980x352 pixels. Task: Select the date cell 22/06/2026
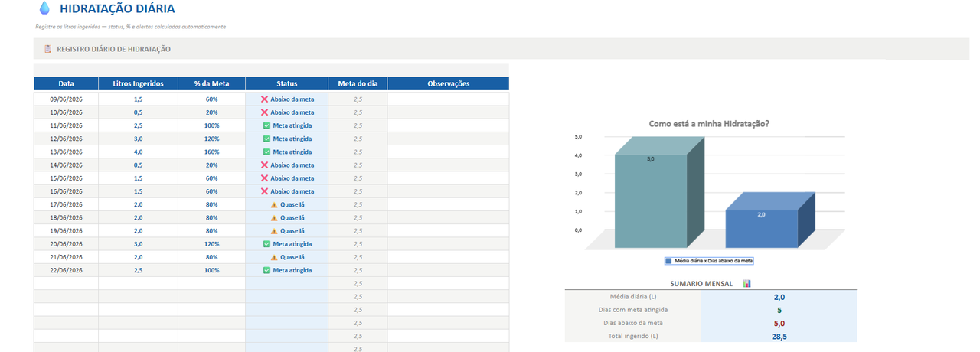point(66,270)
